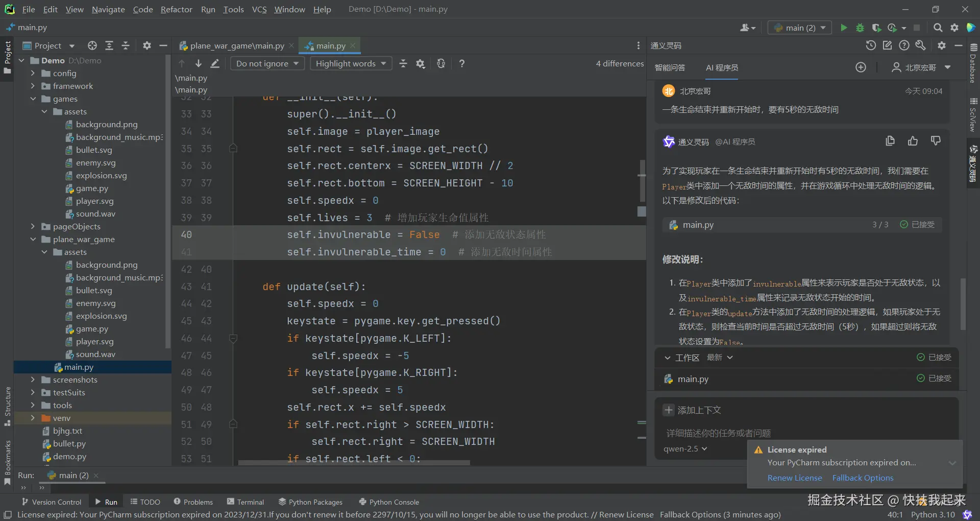Viewport: 980px width, 521px height.
Task: Click the Search Everywhere magnifier icon
Action: 938,28
